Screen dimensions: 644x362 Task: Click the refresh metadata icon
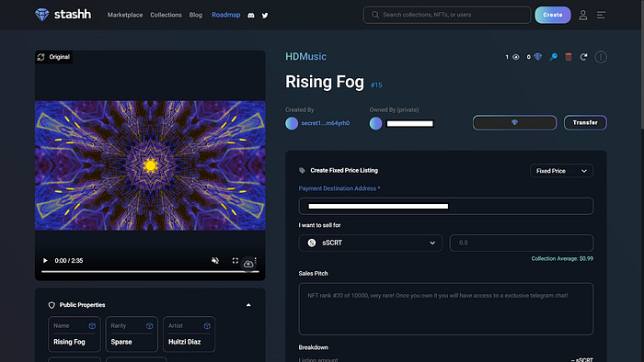[583, 57]
